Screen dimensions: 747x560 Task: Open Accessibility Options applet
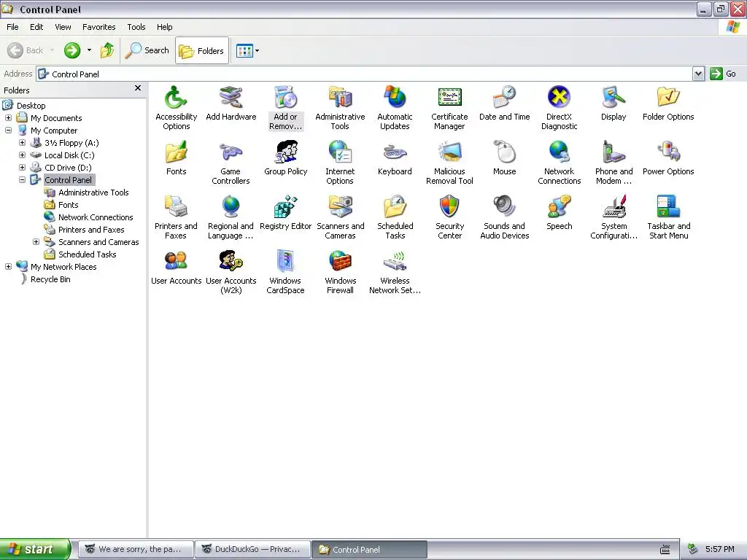tap(176, 108)
